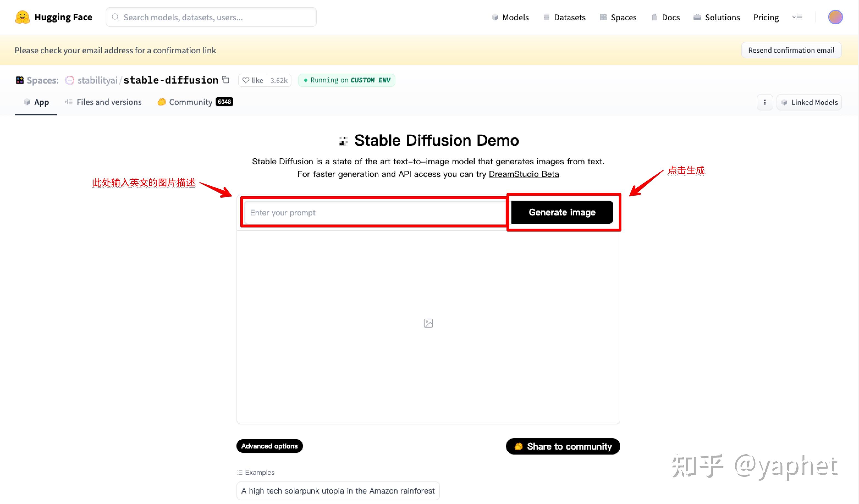859x504 pixels.
Task: Copy the stable-diffusion repo name icon
Action: click(226, 80)
